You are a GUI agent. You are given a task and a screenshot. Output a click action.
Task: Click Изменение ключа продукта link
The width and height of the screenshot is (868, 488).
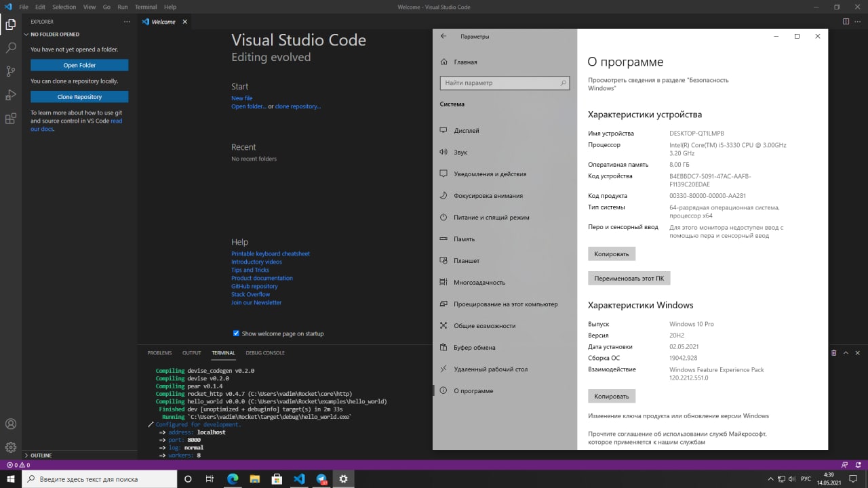pyautogui.click(x=678, y=415)
